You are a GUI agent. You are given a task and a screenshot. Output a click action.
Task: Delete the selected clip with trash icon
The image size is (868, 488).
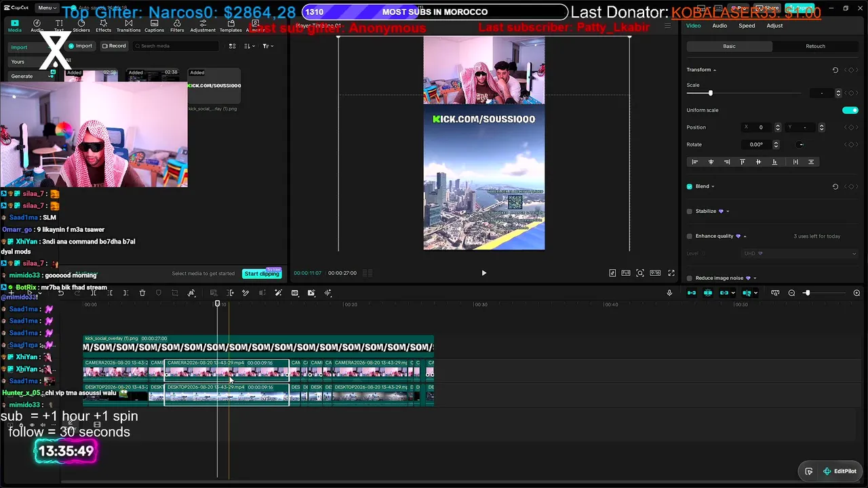point(142,293)
